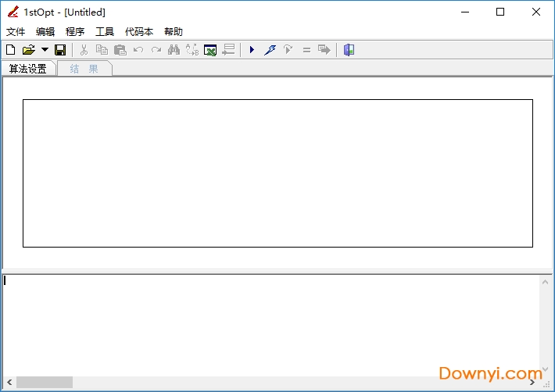Click the Paste clipboard icon
The height and width of the screenshot is (392, 555).
click(x=120, y=50)
